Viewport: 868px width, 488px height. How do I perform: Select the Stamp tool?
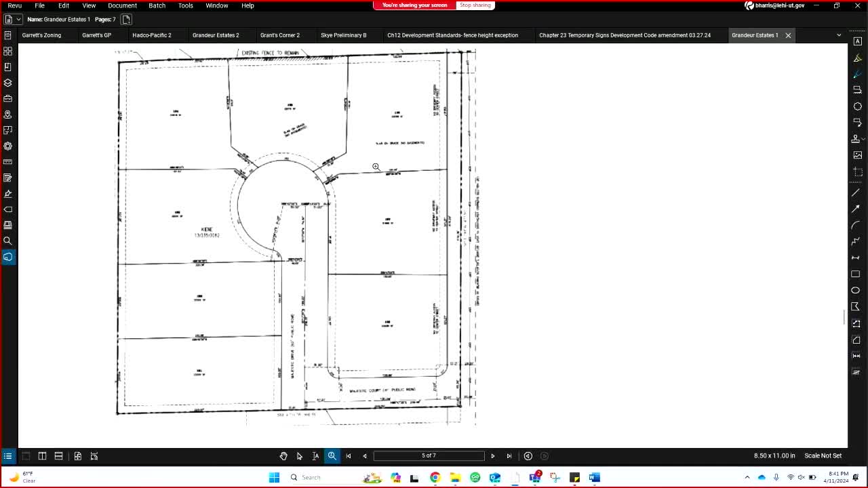point(856,138)
